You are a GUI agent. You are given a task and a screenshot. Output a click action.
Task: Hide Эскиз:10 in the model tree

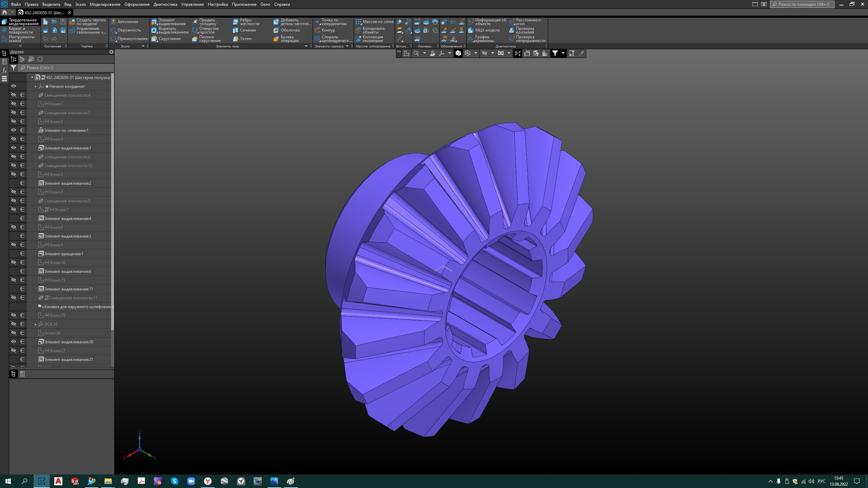(x=14, y=262)
